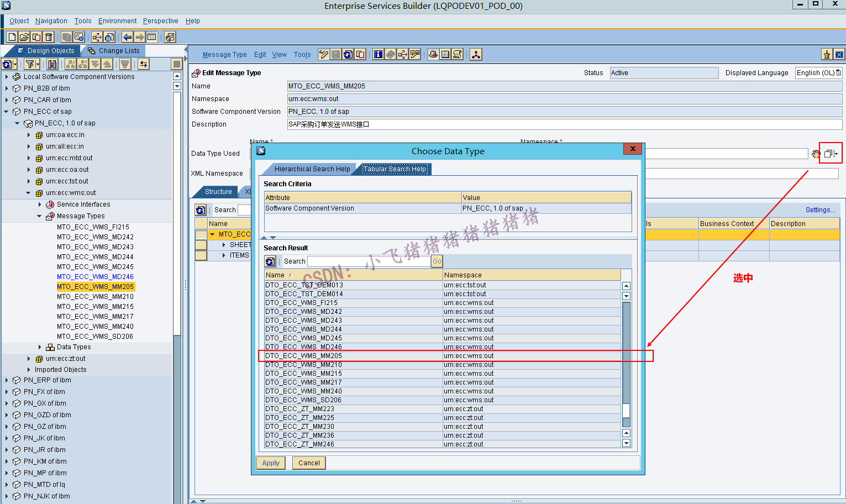This screenshot has height=504, width=846.
Task: Click the filter funnel icon in navigation
Action: [32, 64]
